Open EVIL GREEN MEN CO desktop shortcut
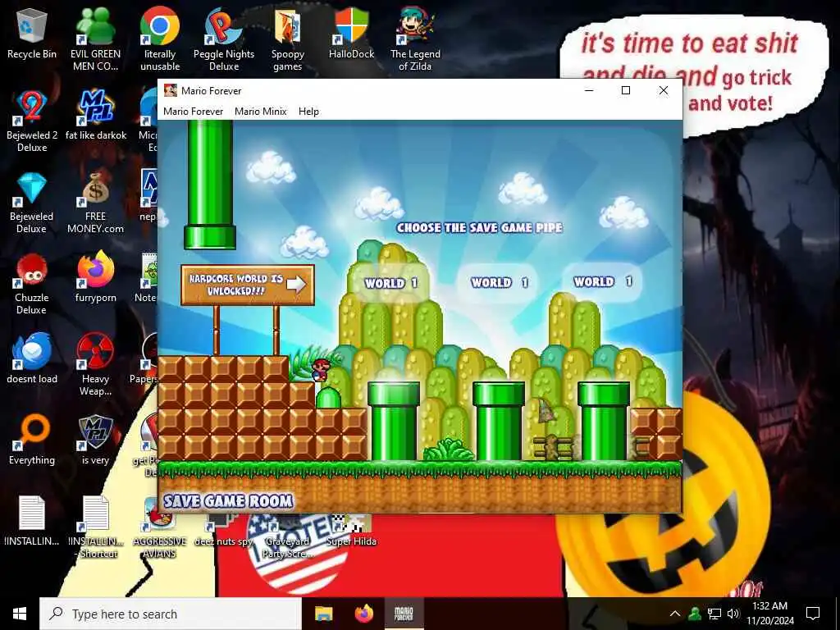The width and height of the screenshot is (840, 630). tap(95, 39)
